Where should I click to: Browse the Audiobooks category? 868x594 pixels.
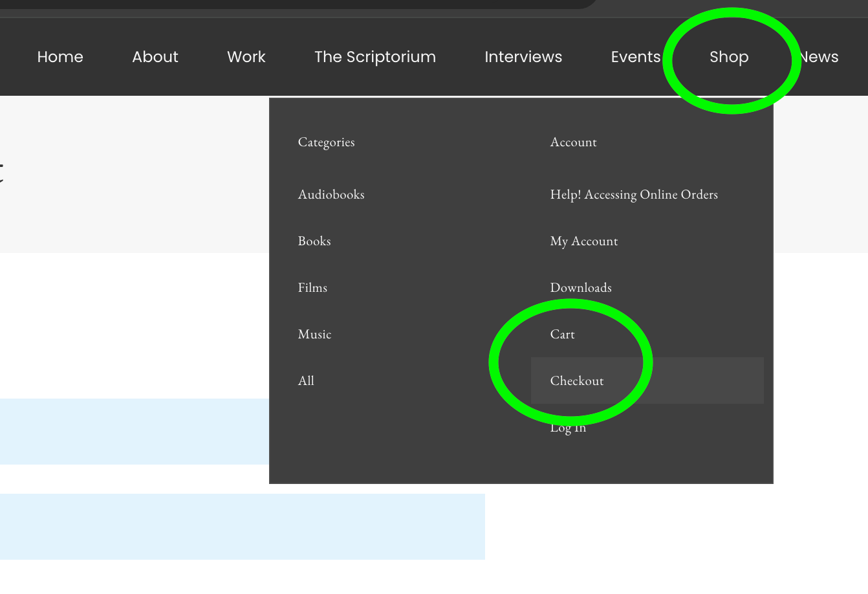tap(331, 195)
